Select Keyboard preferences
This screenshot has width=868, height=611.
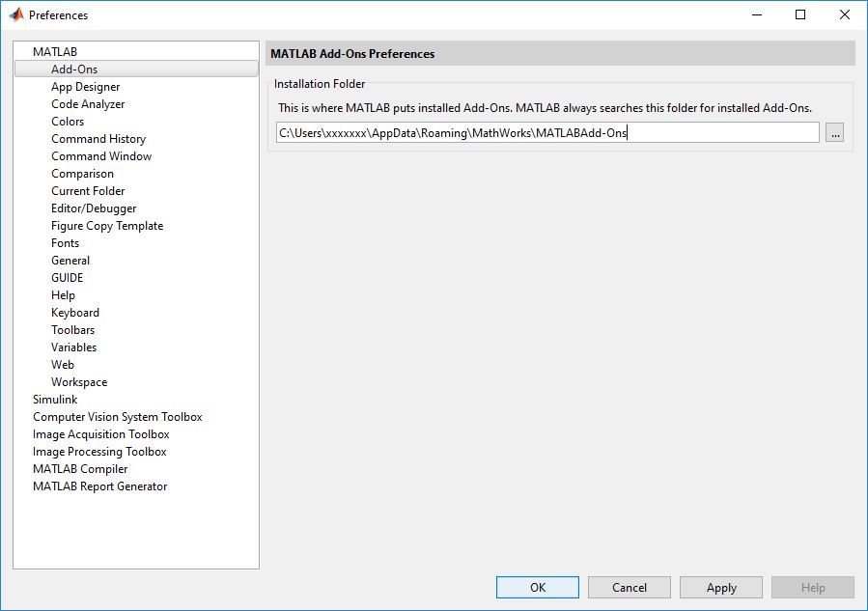(x=75, y=313)
